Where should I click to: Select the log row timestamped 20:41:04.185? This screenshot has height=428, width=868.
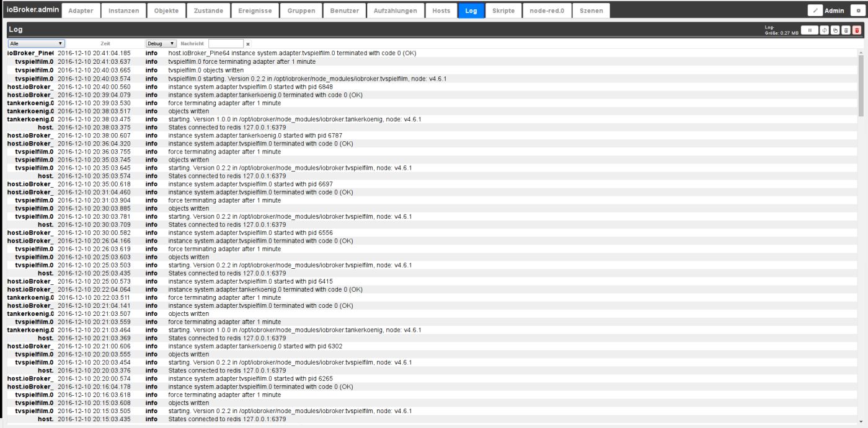click(431, 53)
